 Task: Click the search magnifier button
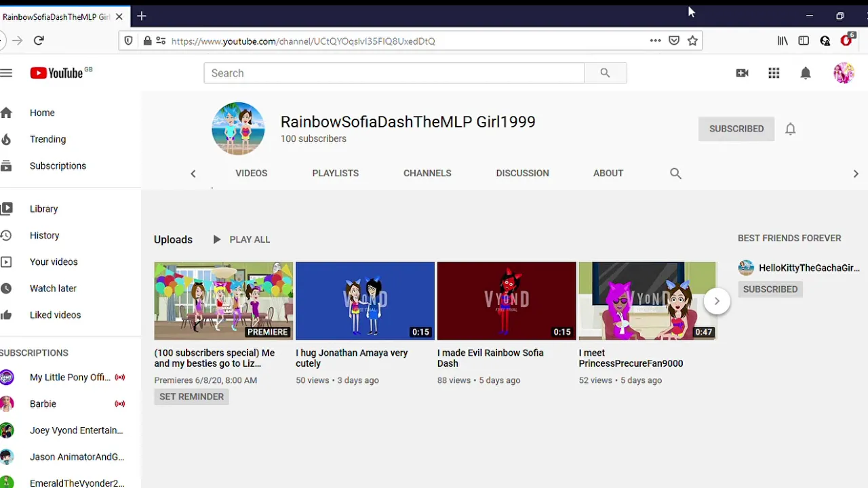pos(605,73)
